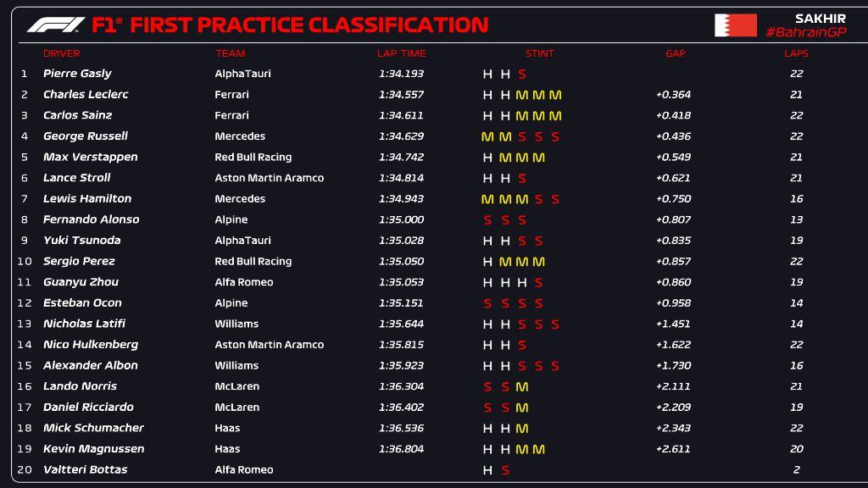Open Lewis Hamilton's driver entry

point(87,199)
